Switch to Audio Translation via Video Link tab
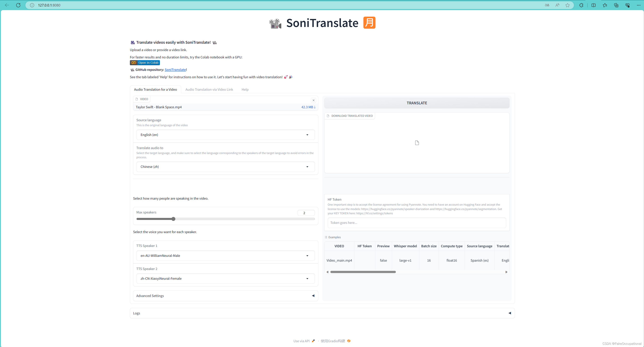Screen dimensions: 644x347 tap(209, 89)
